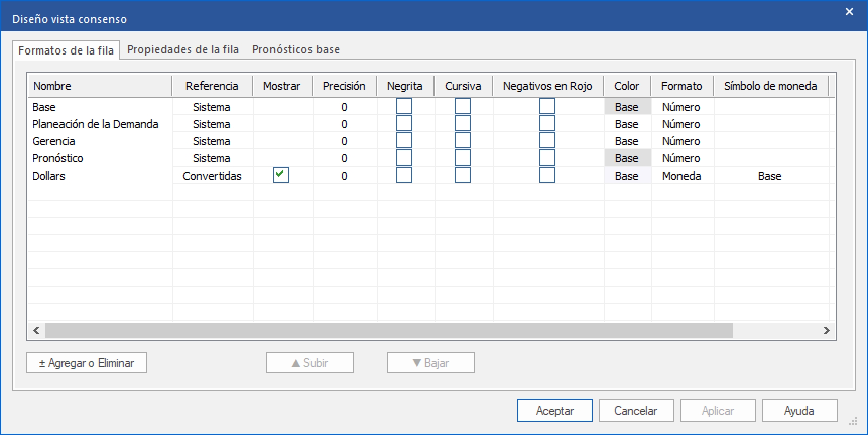Uncheck Mostrar for the Dollars row
The height and width of the screenshot is (435, 868).
[x=281, y=175]
